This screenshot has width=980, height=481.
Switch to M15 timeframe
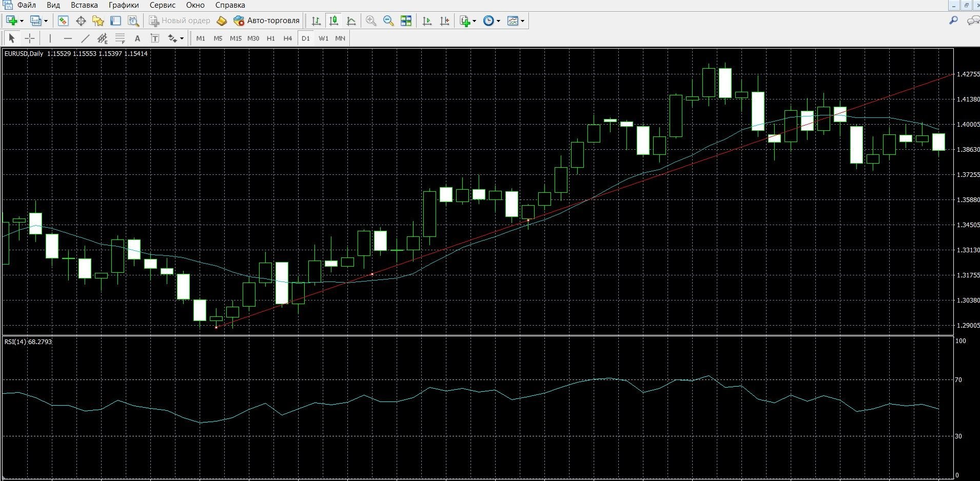coord(236,38)
